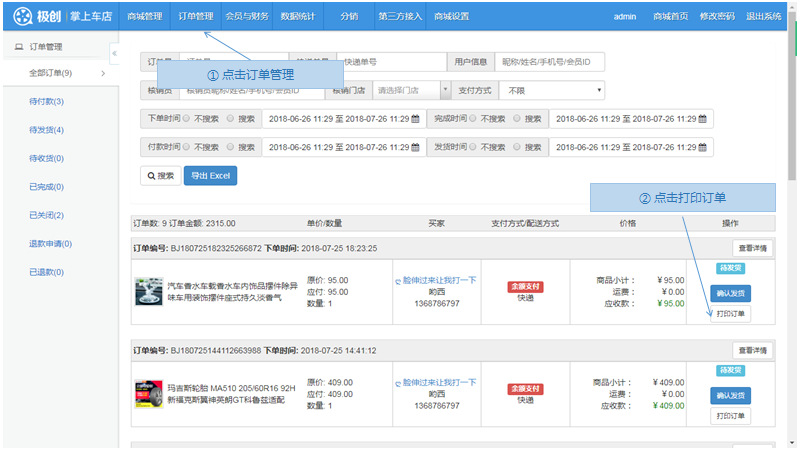Collapse the sidebar with the double-arrow icon
802x455 pixels.
[x=114, y=53]
